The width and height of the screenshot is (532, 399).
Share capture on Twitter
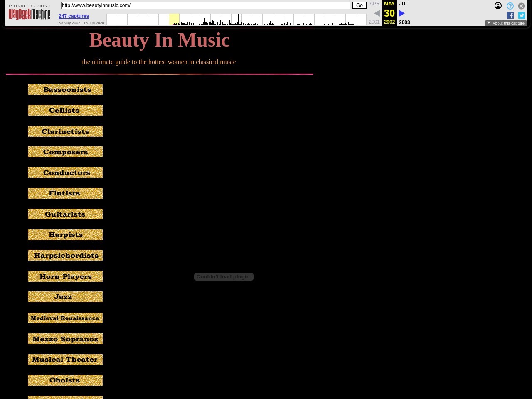521,15
